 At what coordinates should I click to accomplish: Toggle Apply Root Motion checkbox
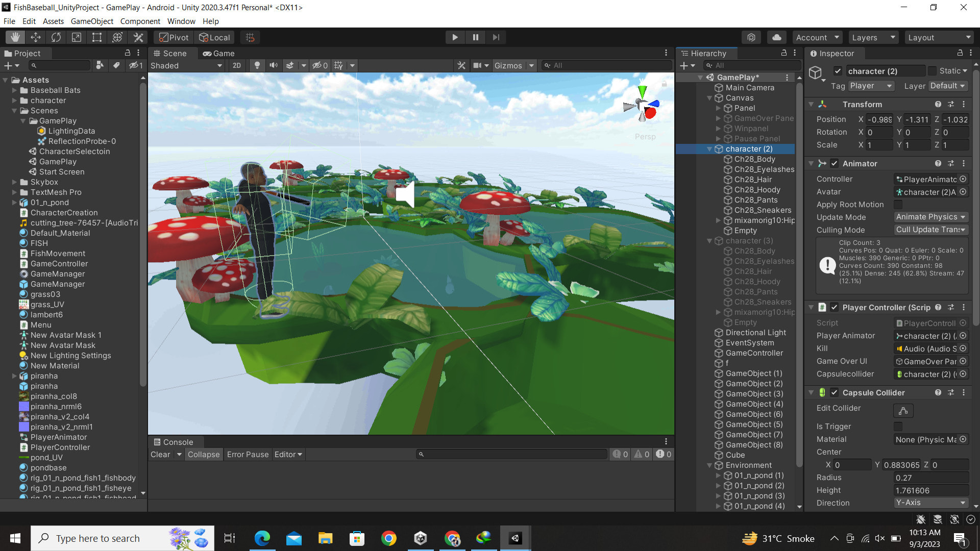click(898, 205)
